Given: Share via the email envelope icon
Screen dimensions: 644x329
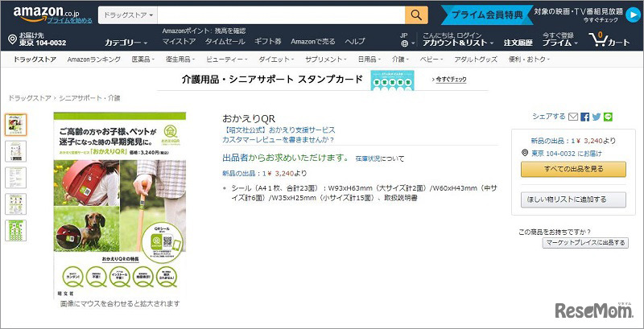Looking at the screenshot, I should [x=573, y=117].
